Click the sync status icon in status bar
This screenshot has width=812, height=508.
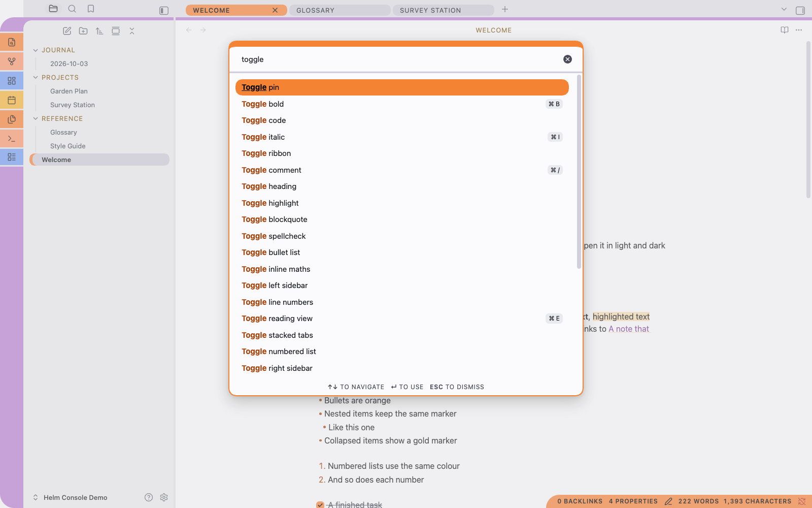(x=802, y=501)
